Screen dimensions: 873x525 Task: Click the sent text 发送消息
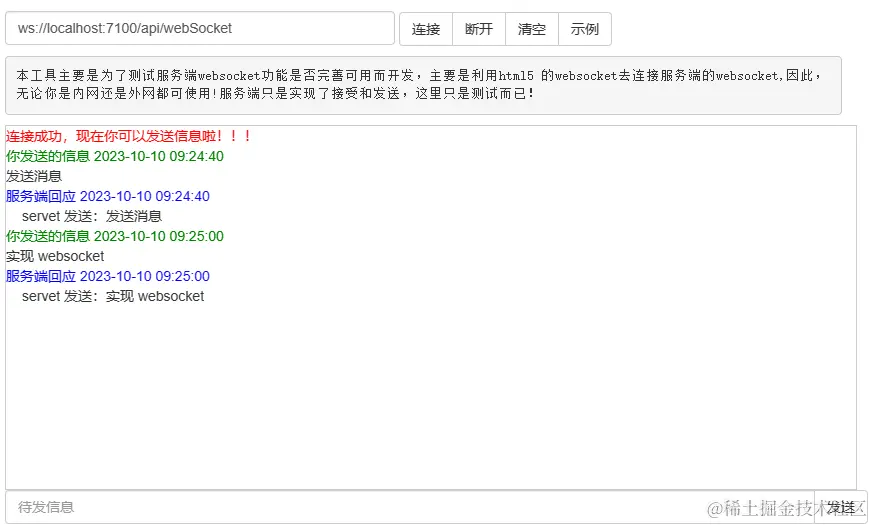[x=34, y=176]
